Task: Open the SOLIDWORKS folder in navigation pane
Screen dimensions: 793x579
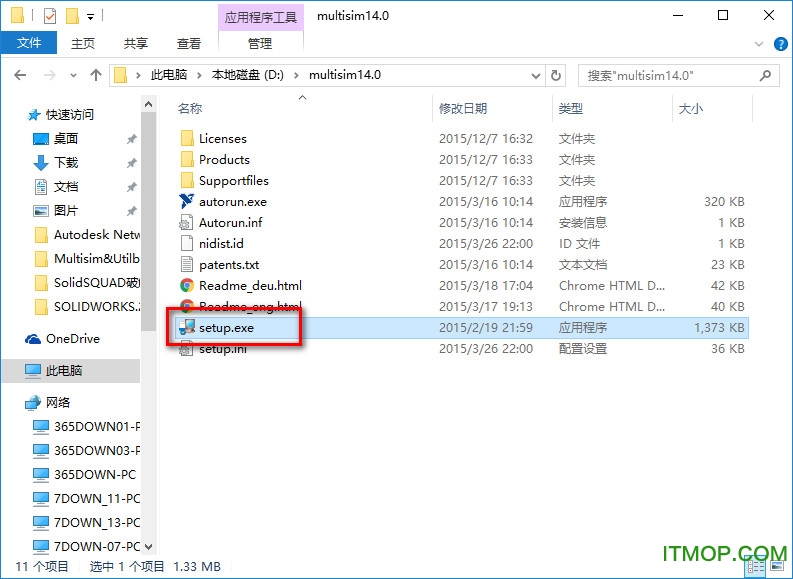Action: point(86,306)
